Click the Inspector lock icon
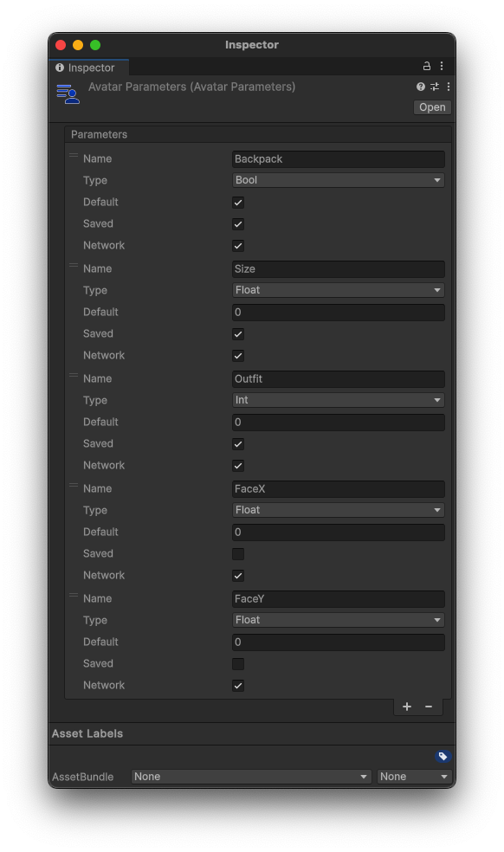The height and width of the screenshot is (852, 504). (x=427, y=67)
